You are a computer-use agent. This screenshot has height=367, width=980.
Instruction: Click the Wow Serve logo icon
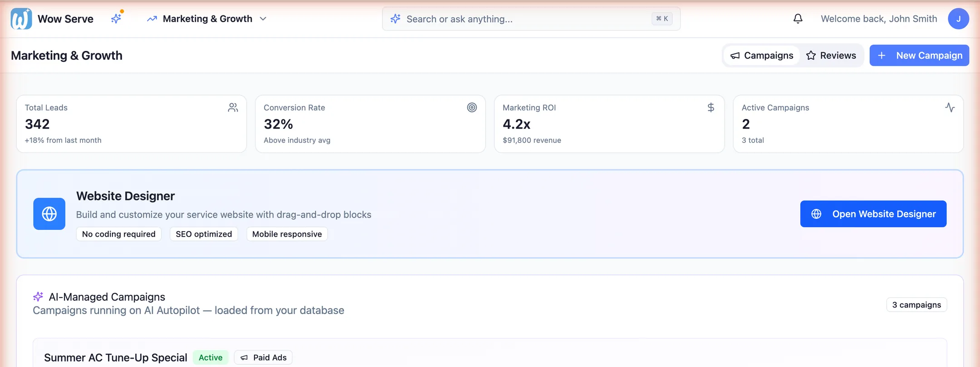tap(21, 19)
